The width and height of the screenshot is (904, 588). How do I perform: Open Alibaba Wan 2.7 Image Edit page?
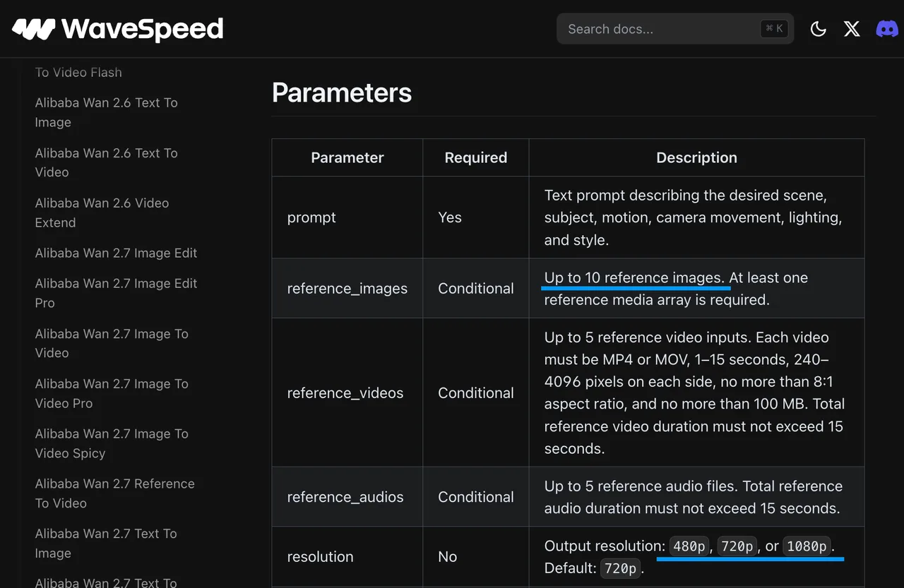point(117,253)
